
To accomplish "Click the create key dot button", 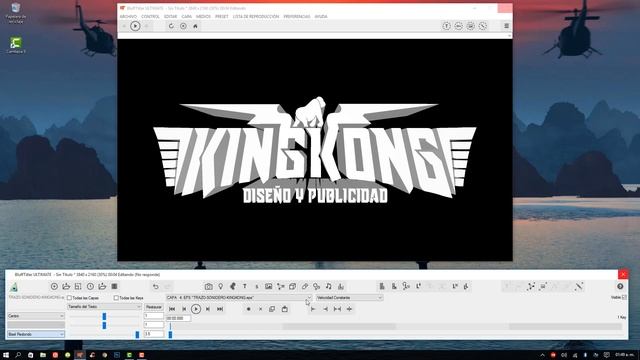I will pos(248,309).
